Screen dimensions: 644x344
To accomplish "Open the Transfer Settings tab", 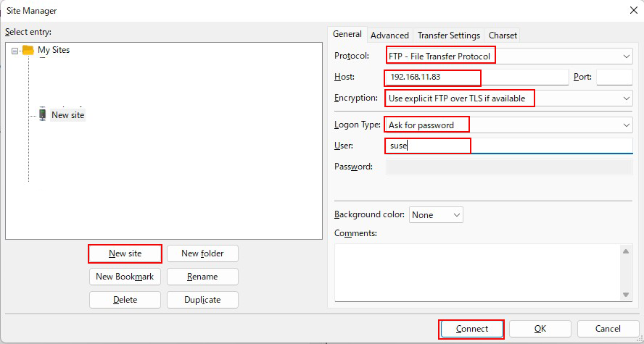I will tap(448, 35).
